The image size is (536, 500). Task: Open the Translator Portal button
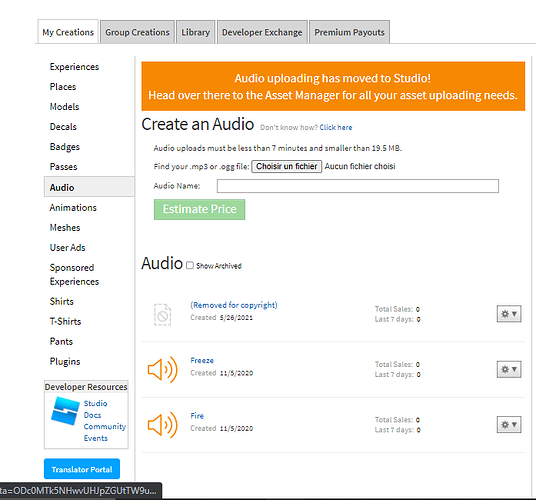coord(82,469)
